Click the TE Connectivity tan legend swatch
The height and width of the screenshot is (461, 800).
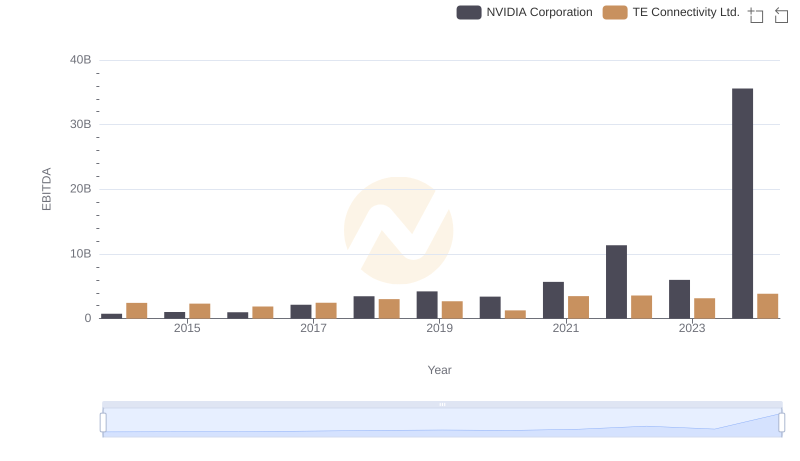[x=615, y=12]
